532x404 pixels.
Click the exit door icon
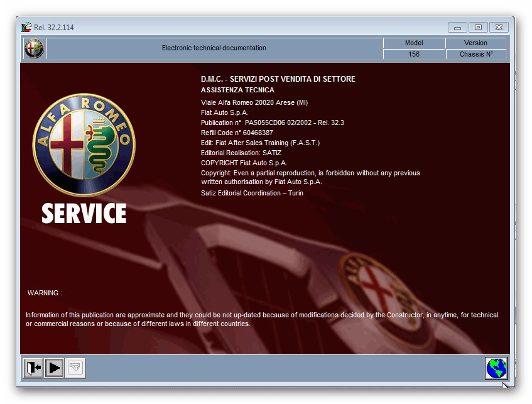click(x=33, y=368)
